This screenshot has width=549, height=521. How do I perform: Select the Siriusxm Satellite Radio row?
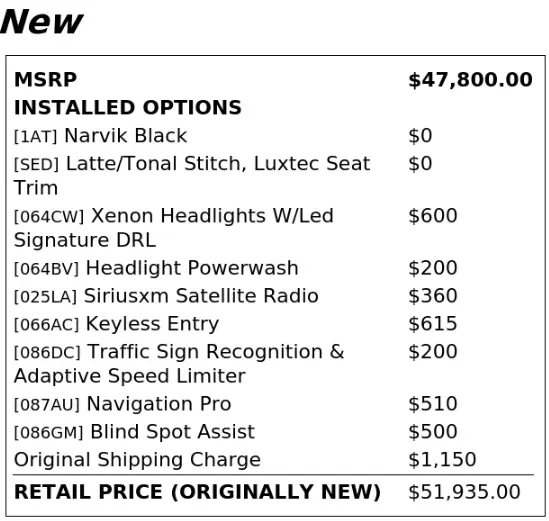click(273, 296)
